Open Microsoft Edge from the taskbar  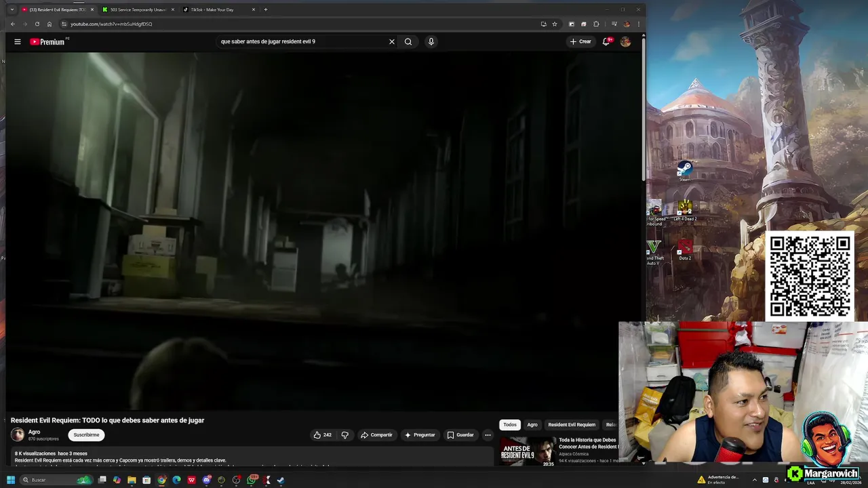(176, 480)
